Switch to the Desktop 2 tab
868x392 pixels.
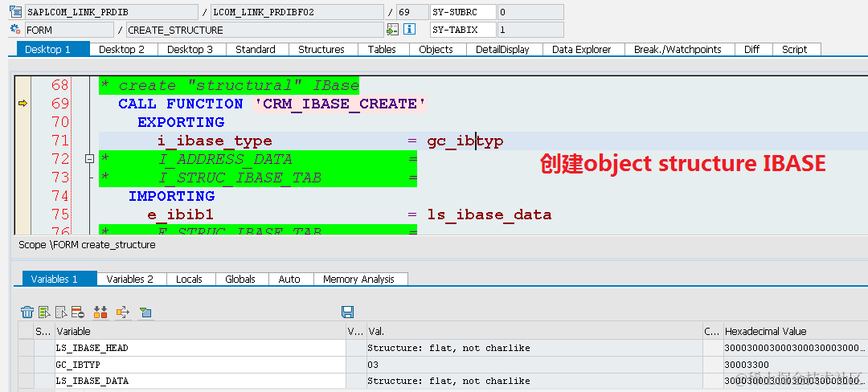[x=122, y=49]
